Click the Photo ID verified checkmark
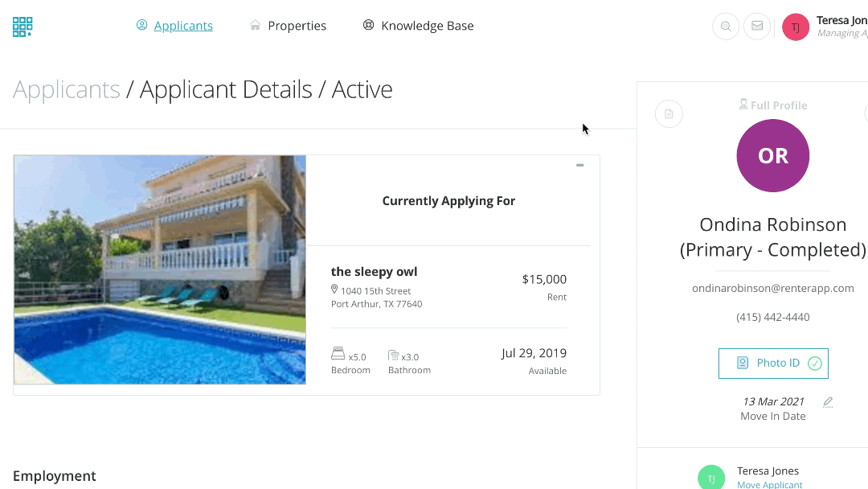The image size is (868, 489). [x=815, y=364]
